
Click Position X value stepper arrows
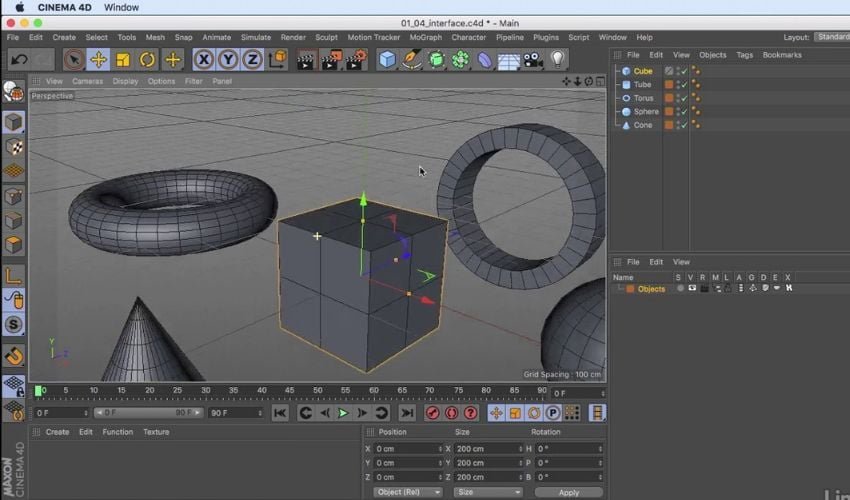point(440,449)
